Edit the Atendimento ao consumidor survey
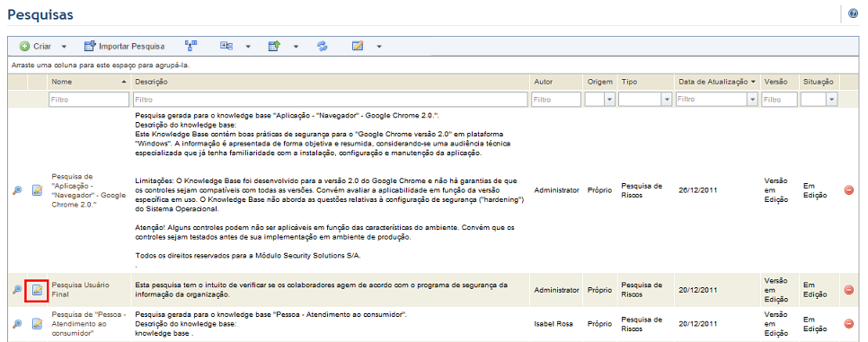Image resolution: width=868 pixels, height=342 pixels. click(37, 323)
